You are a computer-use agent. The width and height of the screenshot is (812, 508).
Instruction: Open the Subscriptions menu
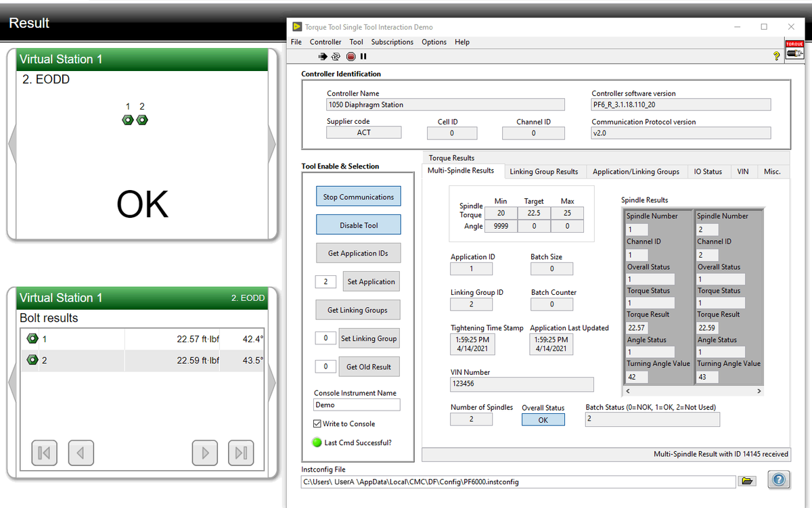click(x=391, y=41)
